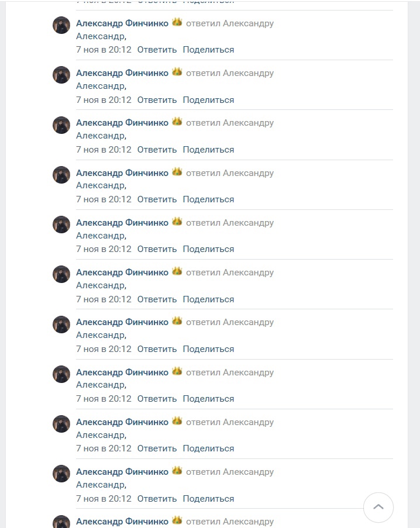Image resolution: width=420 pixels, height=528 pixels.
Task: Open avatar of the fourth visible comment
Action: click(x=61, y=175)
